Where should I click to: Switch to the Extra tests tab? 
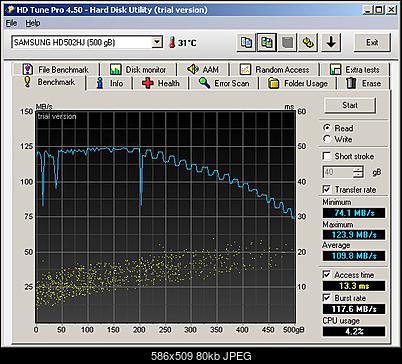pos(355,69)
